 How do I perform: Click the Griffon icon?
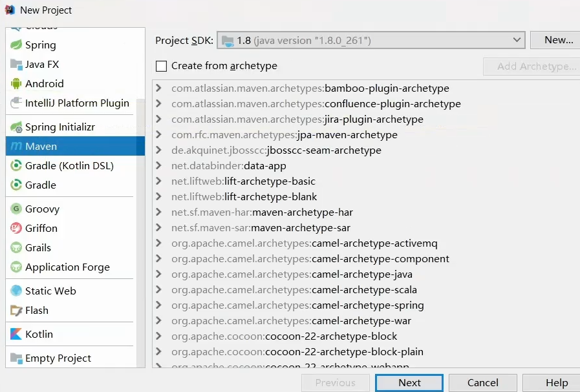[x=16, y=229]
